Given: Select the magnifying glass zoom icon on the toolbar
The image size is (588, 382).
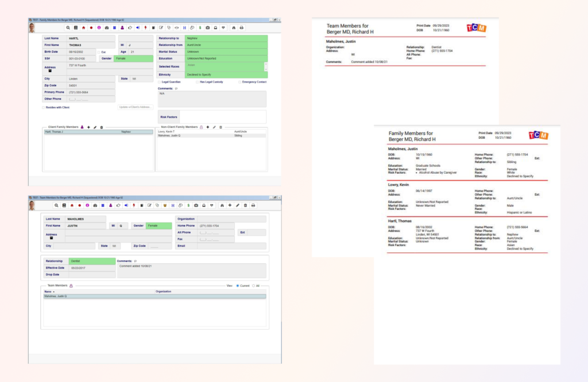Looking at the screenshot, I should pyautogui.click(x=68, y=27).
